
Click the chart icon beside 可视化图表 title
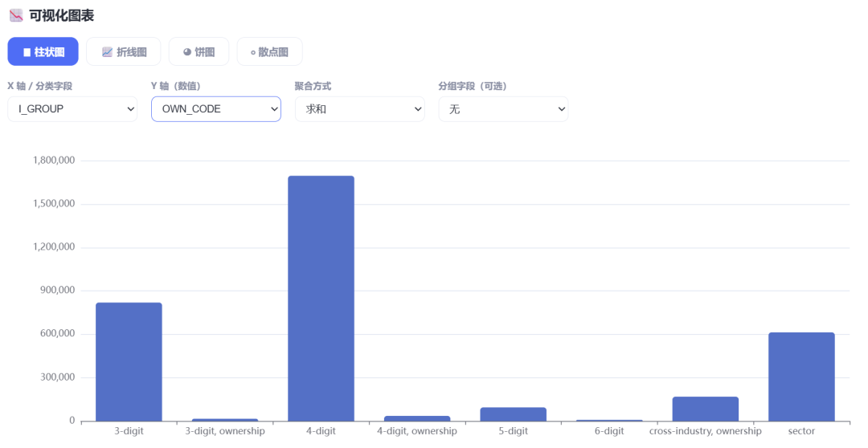[x=16, y=15]
